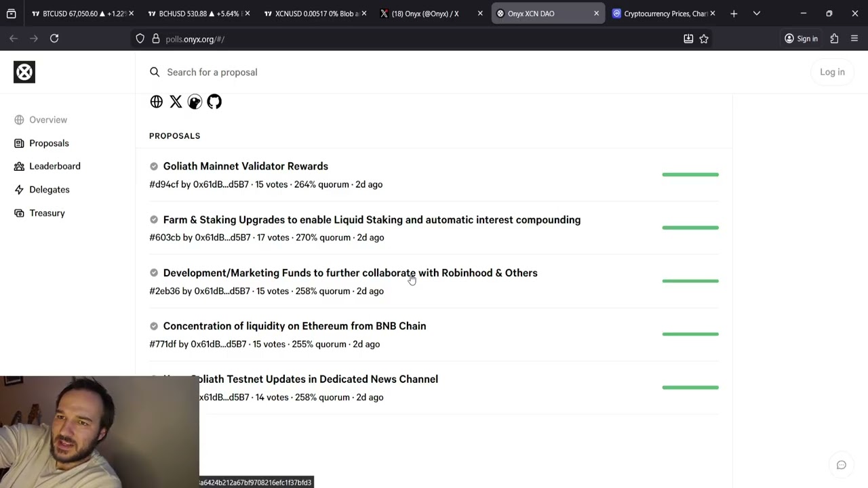Image resolution: width=868 pixels, height=488 pixels.
Task: Click the status check icon beside the Development/Marketing Funds proposal
Action: [154, 272]
